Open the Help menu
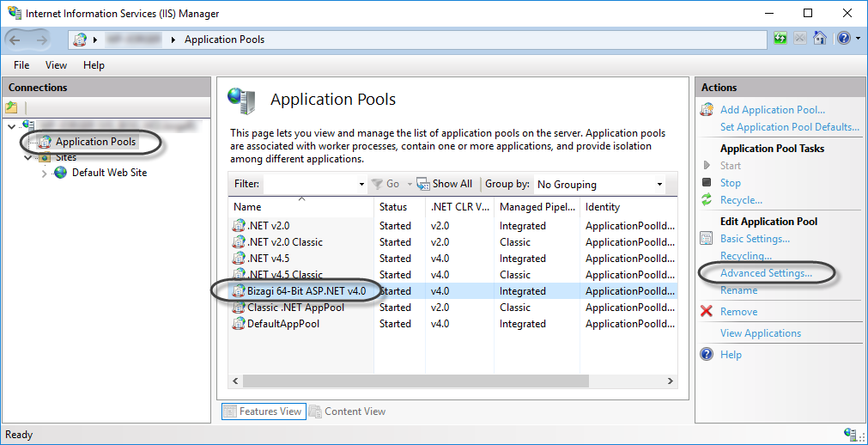The image size is (868, 445). [94, 65]
